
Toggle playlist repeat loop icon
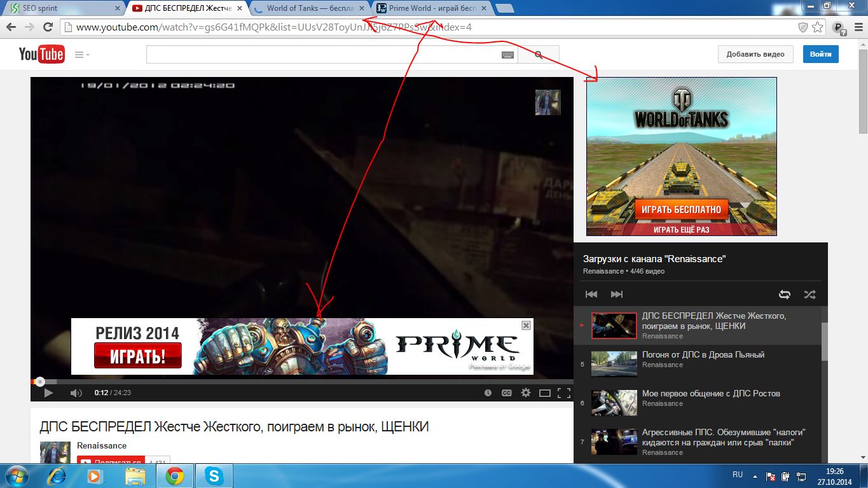click(785, 294)
